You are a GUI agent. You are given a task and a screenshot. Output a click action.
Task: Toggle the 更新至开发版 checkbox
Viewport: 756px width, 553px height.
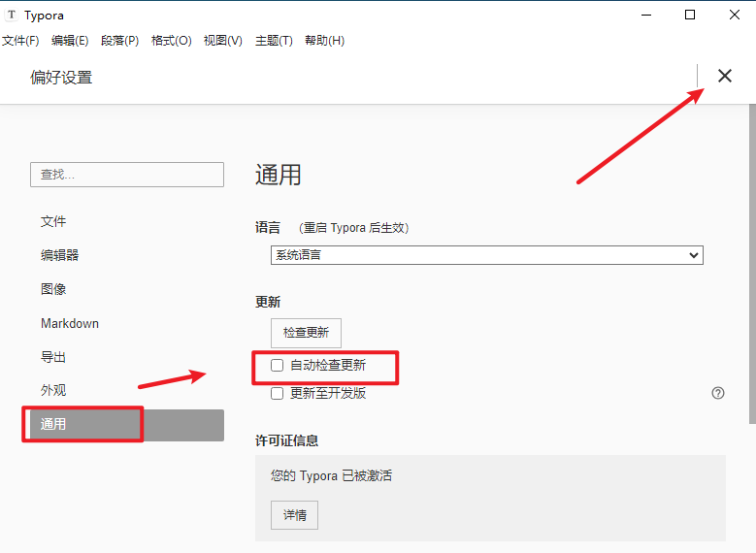[x=278, y=393]
